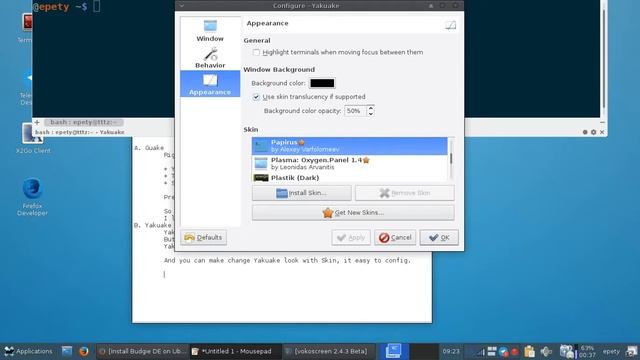Click the show desktop panel icon
The height and width of the screenshot is (360, 640).
click(x=67, y=351)
